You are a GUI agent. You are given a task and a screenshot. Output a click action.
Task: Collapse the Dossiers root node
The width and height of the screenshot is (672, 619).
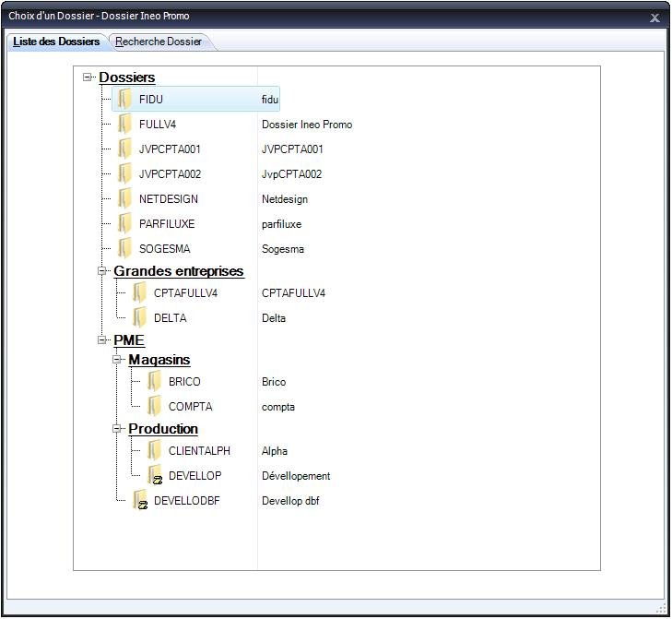click(88, 77)
